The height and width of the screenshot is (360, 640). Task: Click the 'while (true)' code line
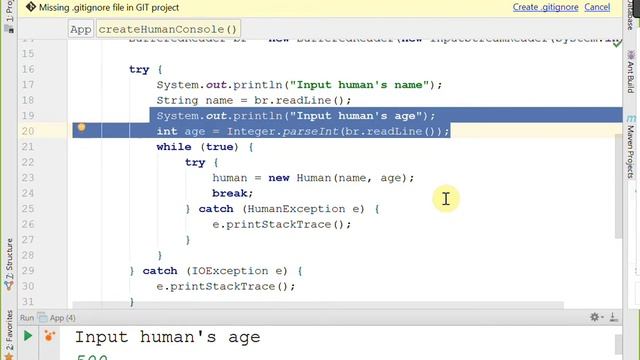coord(205,147)
